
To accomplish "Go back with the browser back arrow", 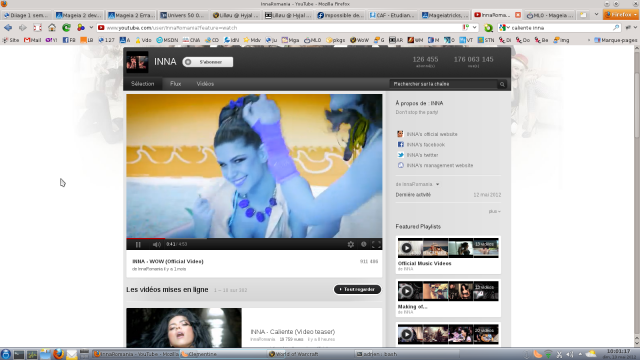I will click(8, 28).
